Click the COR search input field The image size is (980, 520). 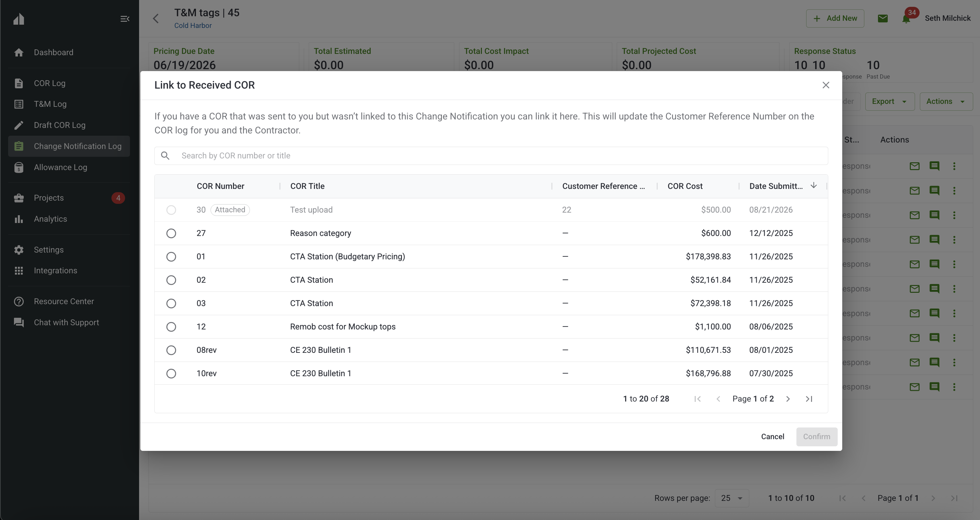point(491,156)
